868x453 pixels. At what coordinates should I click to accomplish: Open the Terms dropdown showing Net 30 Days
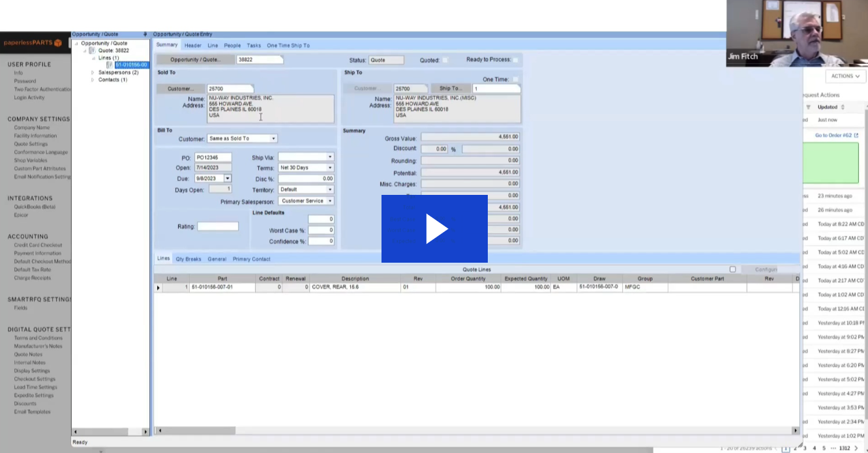330,168
